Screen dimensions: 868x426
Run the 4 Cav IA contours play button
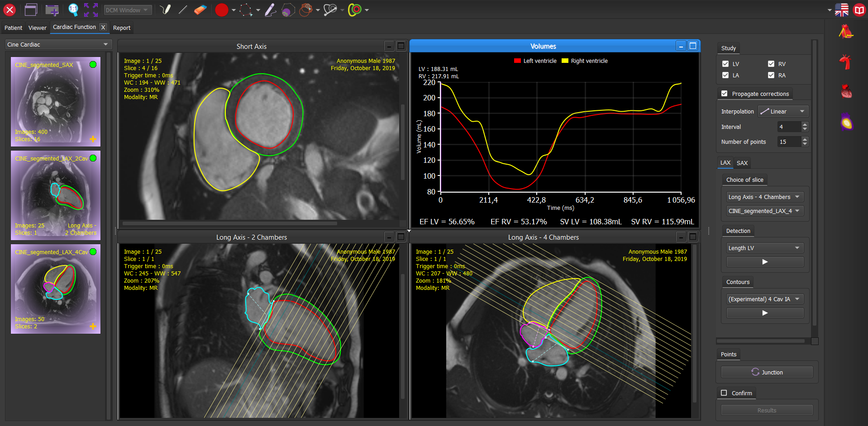pos(765,313)
